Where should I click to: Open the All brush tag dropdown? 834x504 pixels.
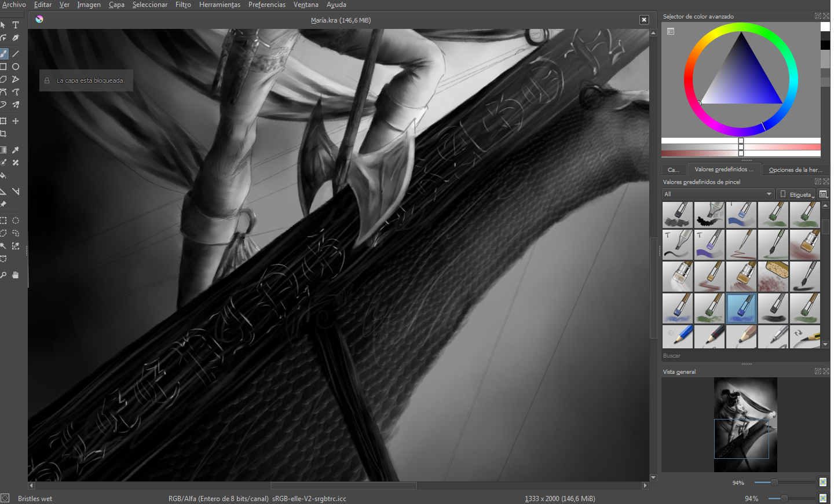tap(718, 194)
